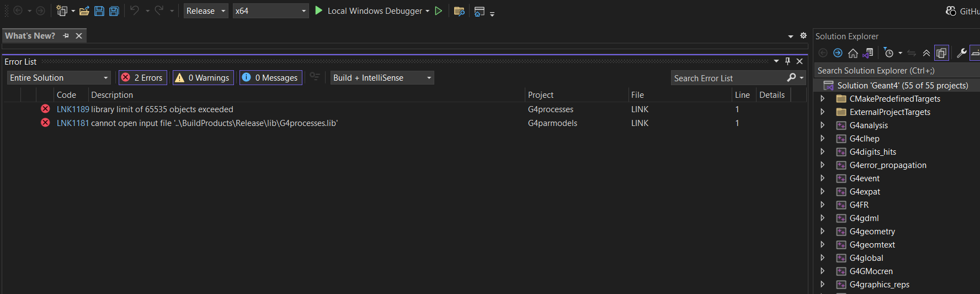980x294 pixels.
Task: Toggle the 0 Warnings filter
Action: (203, 78)
